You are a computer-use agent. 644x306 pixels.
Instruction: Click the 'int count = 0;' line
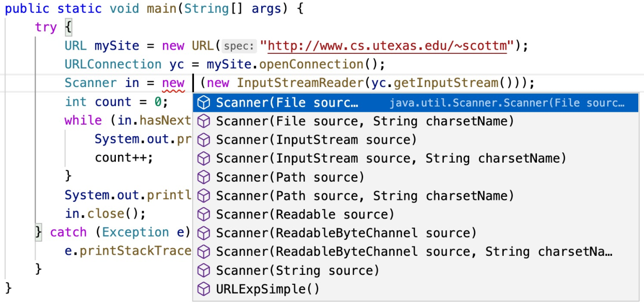(x=117, y=102)
